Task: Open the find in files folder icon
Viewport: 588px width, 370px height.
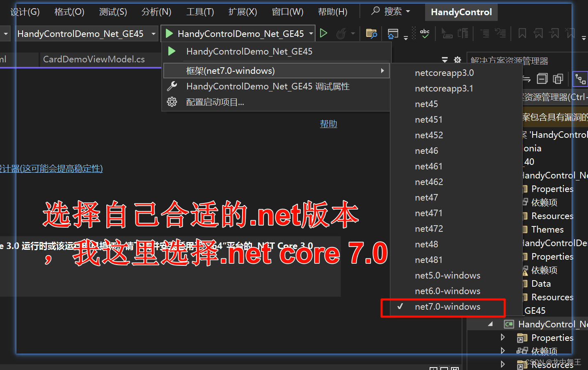Action: pyautogui.click(x=371, y=34)
